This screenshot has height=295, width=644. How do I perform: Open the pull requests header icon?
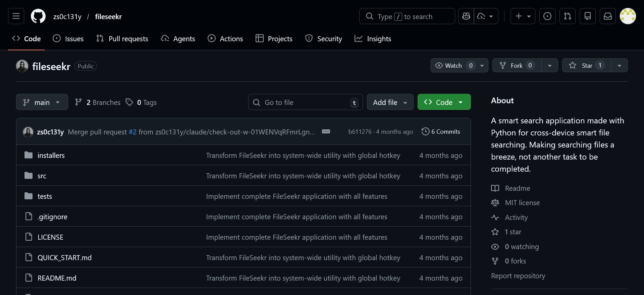click(568, 16)
